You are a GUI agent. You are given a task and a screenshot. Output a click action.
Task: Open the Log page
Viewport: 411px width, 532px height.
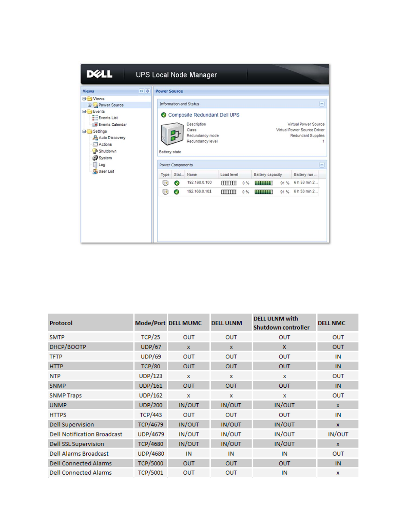click(102, 165)
